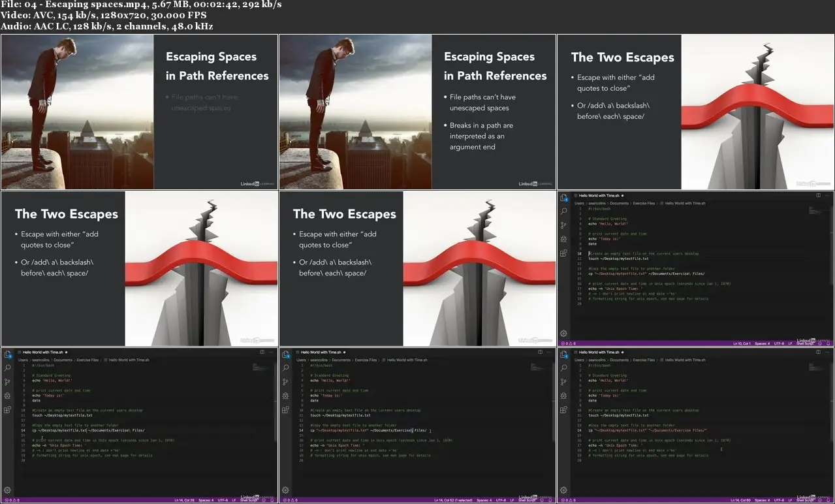The height and width of the screenshot is (504, 835).
Task: Open Run and Debug in Ln 14, Col 28 frame
Action: (x=7, y=396)
